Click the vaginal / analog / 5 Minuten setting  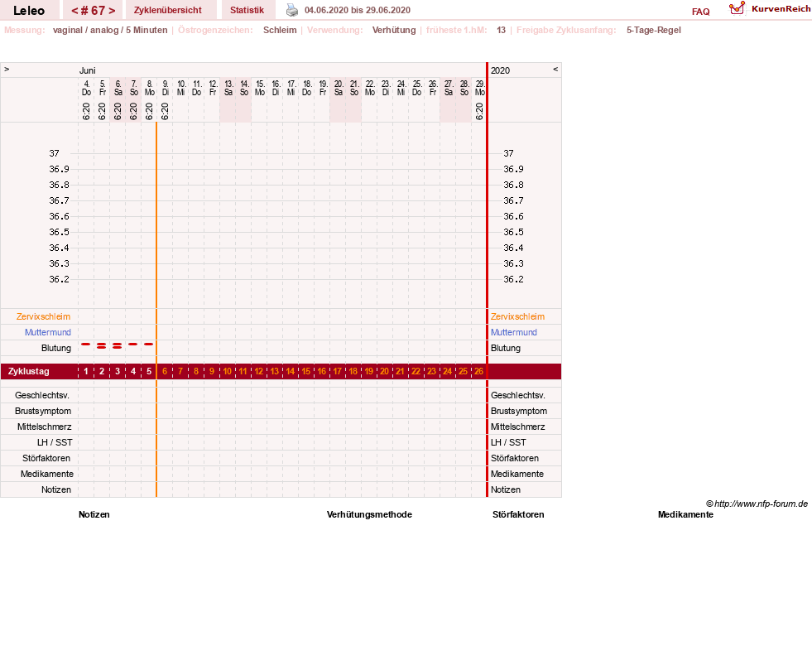tap(110, 30)
